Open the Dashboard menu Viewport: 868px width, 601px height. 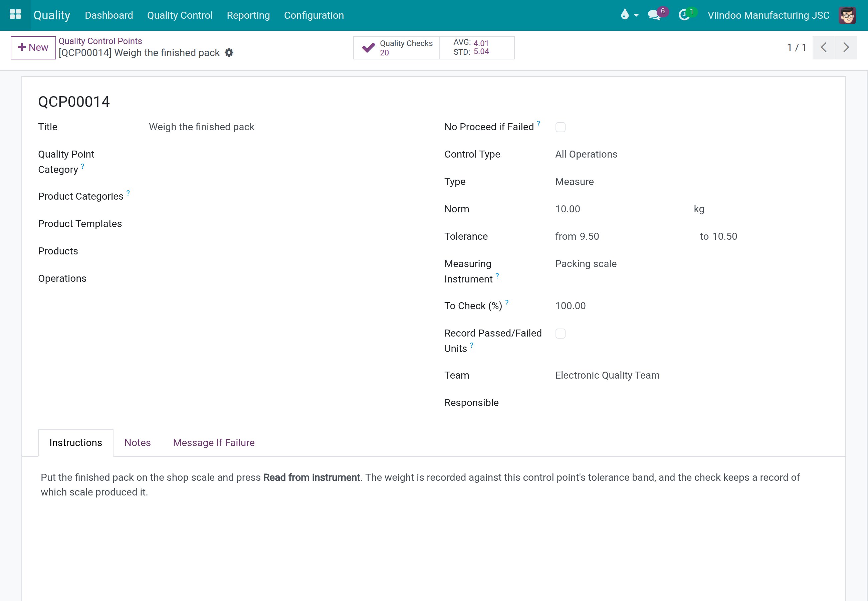point(109,15)
